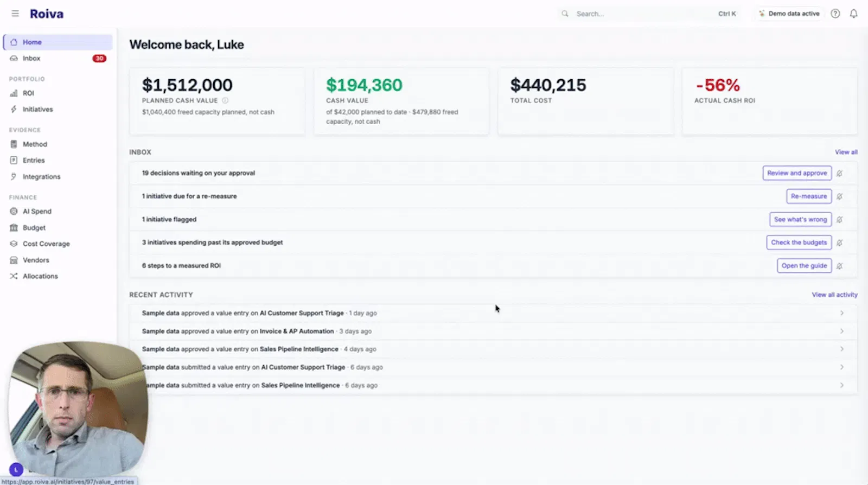The height and width of the screenshot is (485, 868).
Task: Click the info icon beside Planned Cash Value
Action: point(225,100)
